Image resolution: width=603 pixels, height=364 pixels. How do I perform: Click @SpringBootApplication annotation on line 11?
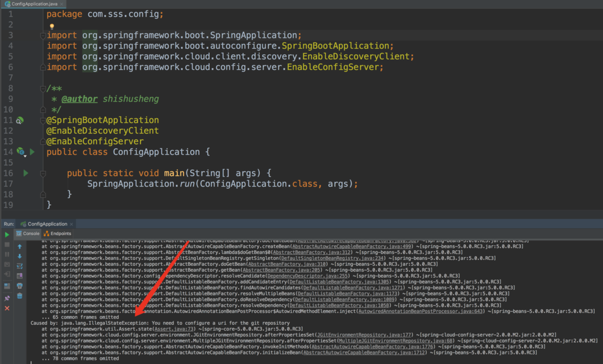click(103, 121)
